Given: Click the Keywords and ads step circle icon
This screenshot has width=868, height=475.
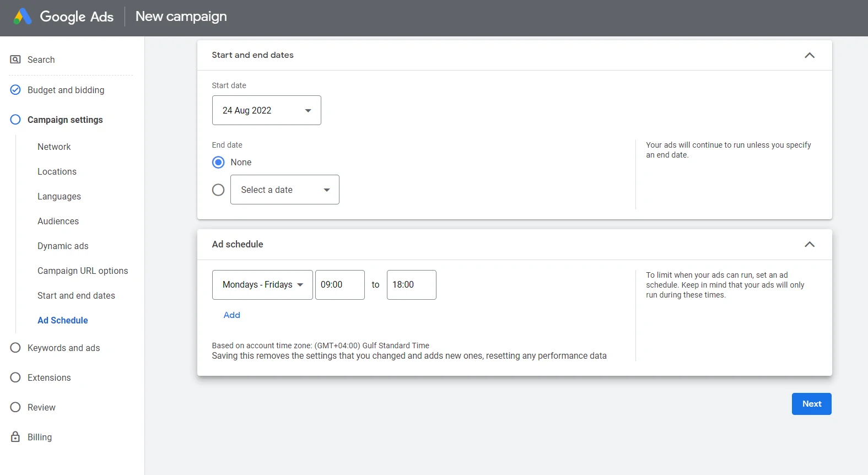Looking at the screenshot, I should pyautogui.click(x=15, y=348).
